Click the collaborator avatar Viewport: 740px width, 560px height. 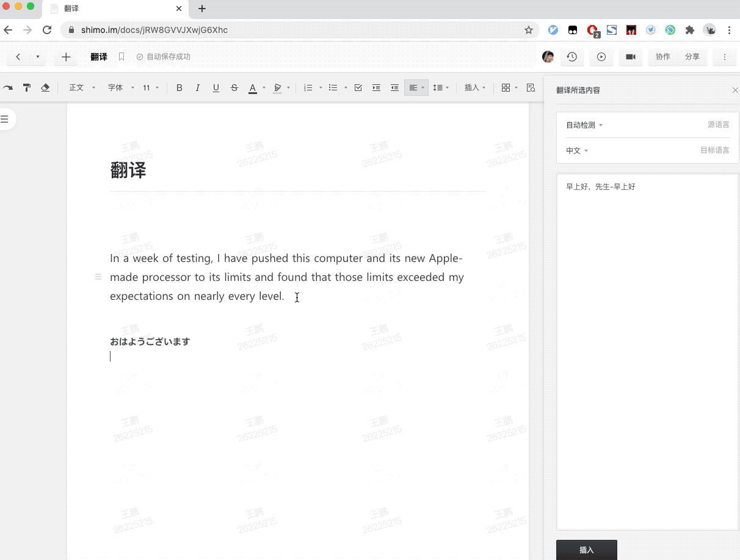coord(548,57)
